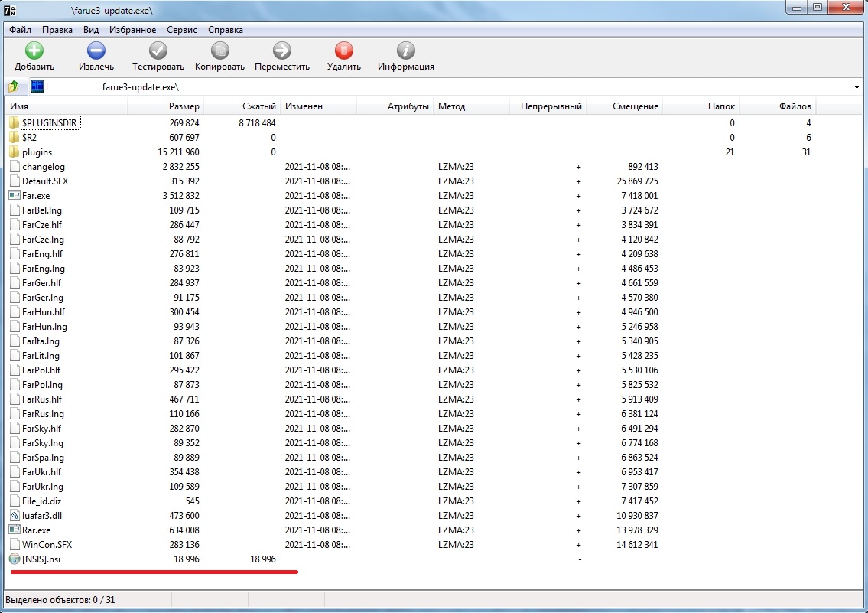Select the FarBel.lng file name
The width and height of the screenshot is (868, 613).
coord(42,210)
